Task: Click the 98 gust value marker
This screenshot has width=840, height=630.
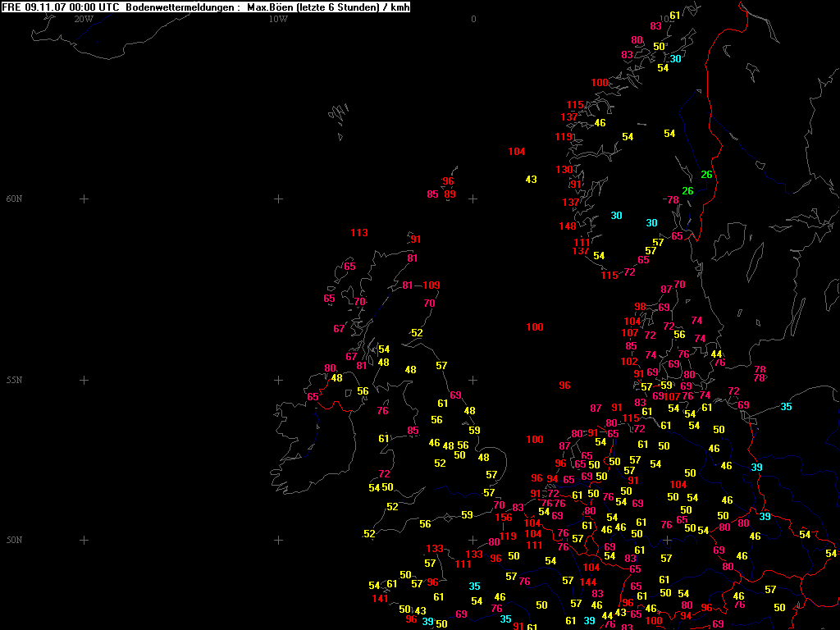Action: [x=641, y=307]
